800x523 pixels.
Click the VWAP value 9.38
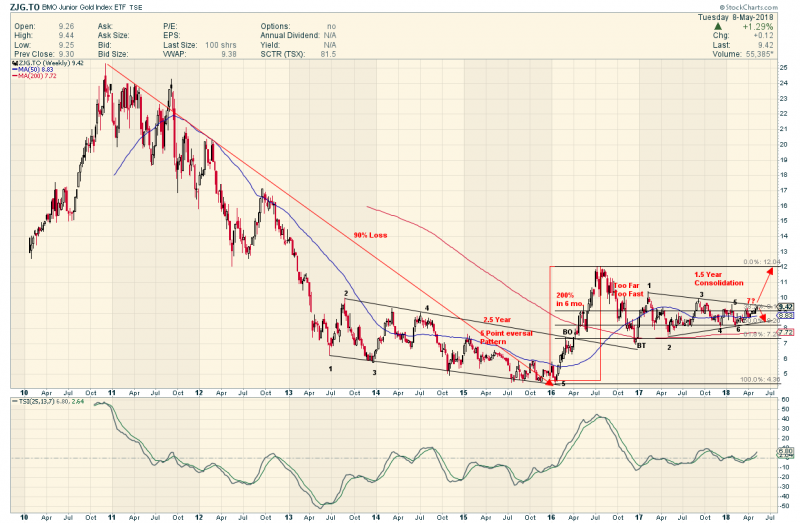228,54
